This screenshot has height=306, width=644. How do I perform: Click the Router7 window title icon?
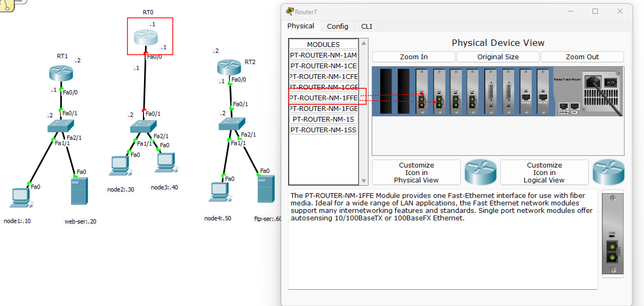289,11
